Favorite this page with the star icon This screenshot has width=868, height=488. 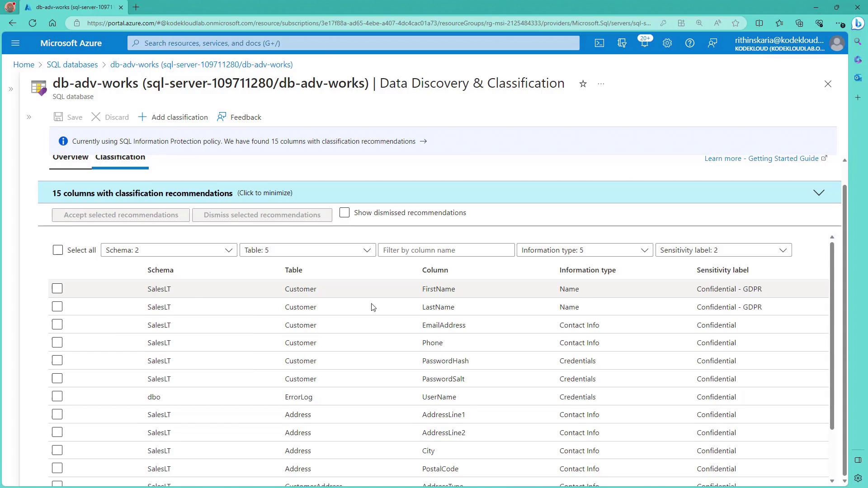click(x=583, y=84)
